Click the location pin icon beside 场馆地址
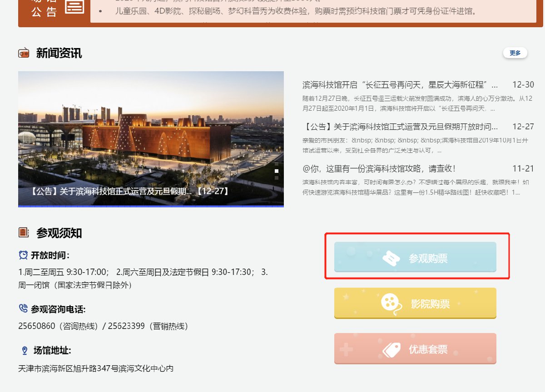545x392 pixels. 25,351
